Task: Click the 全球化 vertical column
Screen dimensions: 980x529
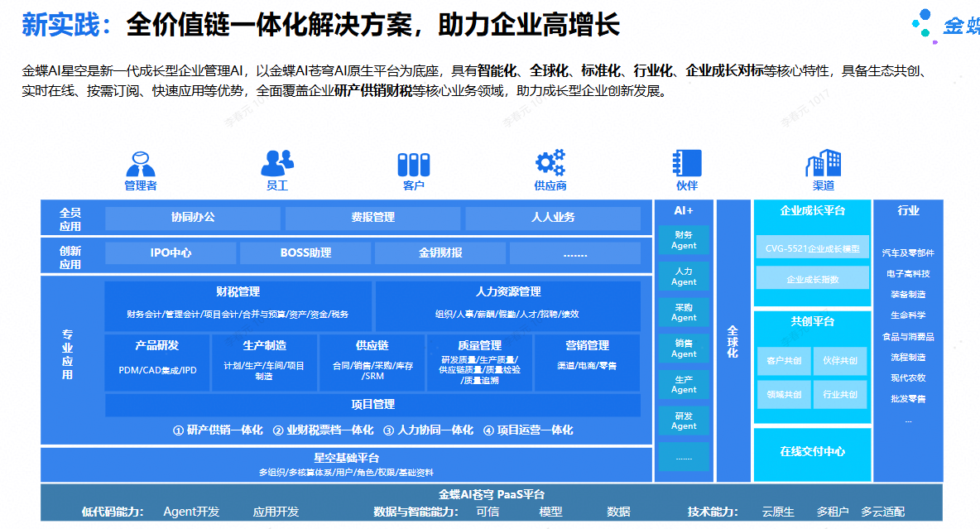Action: [x=733, y=341]
